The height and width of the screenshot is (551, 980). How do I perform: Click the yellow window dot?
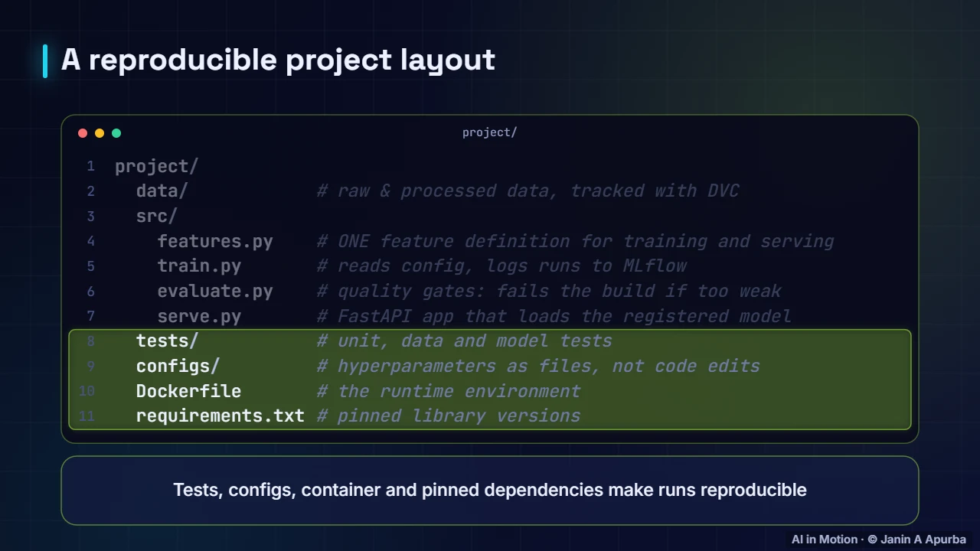coord(100,133)
